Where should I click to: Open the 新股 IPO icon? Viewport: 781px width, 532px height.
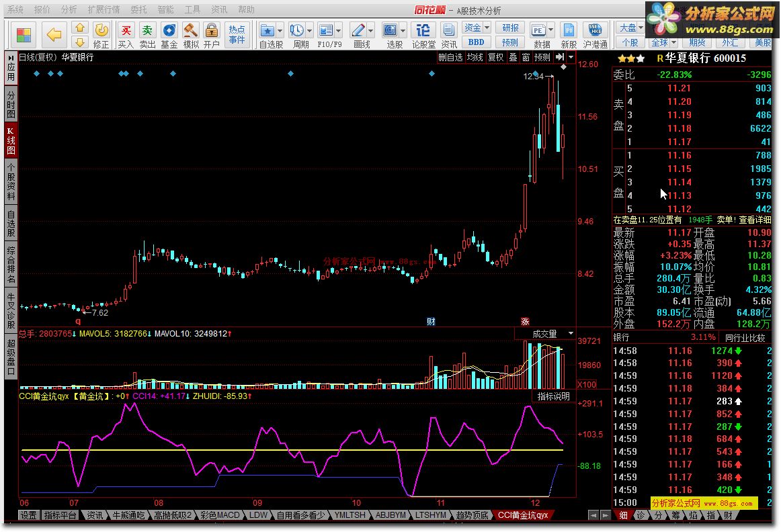click(569, 36)
